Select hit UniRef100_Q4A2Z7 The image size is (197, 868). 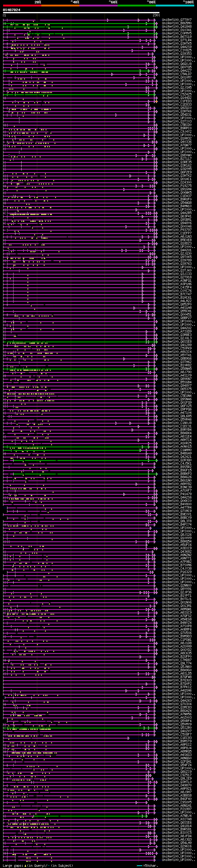tap(177, 71)
